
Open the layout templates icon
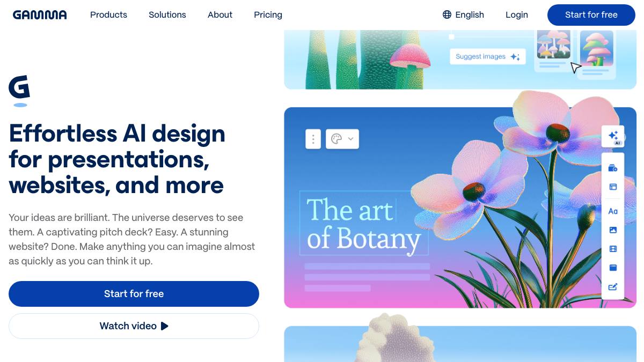click(x=613, y=187)
